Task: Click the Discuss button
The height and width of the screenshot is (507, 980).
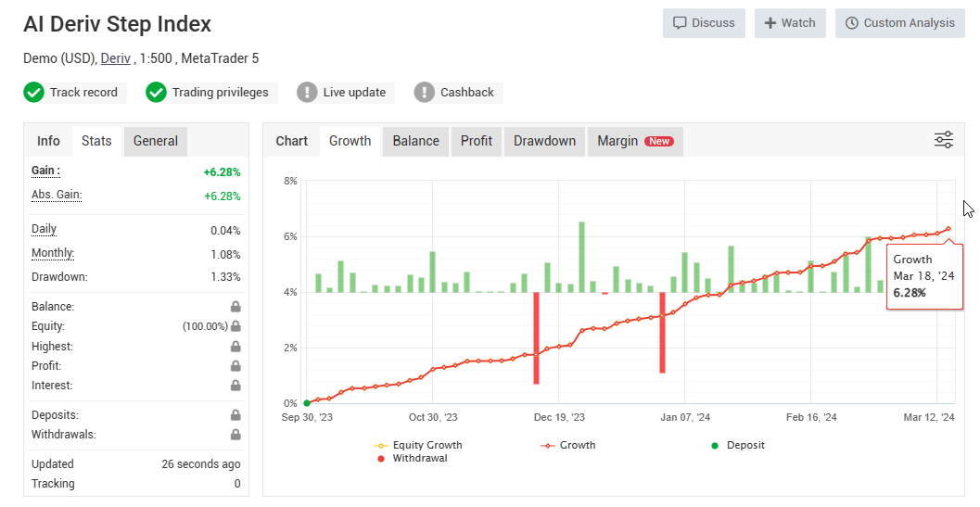Action: tap(704, 23)
